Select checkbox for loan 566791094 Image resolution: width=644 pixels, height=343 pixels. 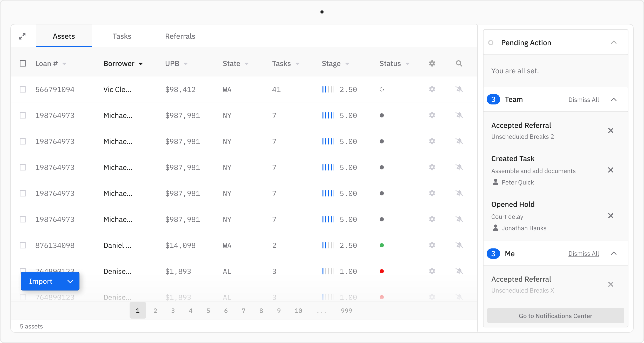23,89
